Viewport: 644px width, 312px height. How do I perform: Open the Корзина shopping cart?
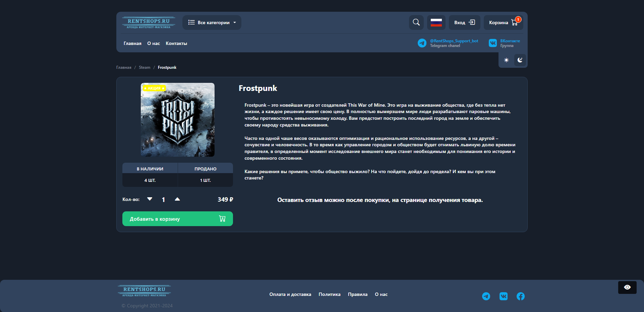click(504, 22)
